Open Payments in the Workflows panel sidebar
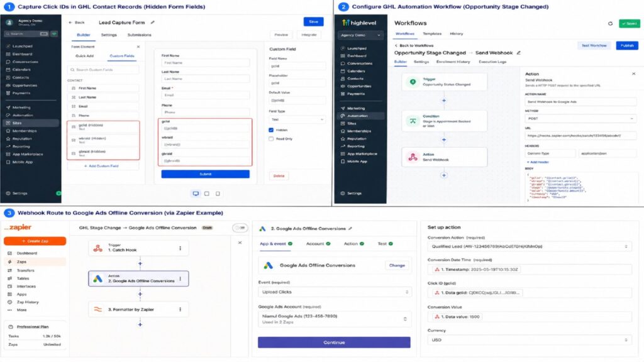The height and width of the screenshot is (362, 644). point(356,94)
